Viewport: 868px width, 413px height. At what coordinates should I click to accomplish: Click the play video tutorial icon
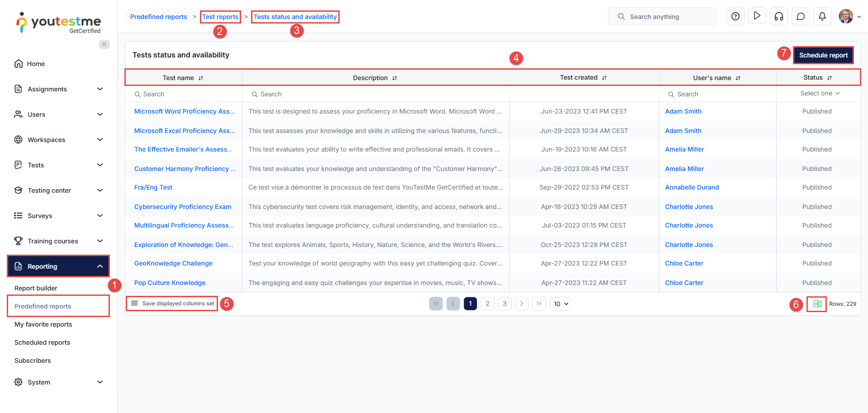click(x=757, y=16)
